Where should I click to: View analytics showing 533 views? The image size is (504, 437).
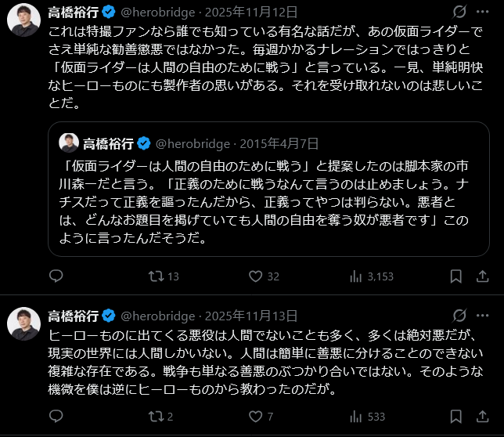(x=355, y=417)
